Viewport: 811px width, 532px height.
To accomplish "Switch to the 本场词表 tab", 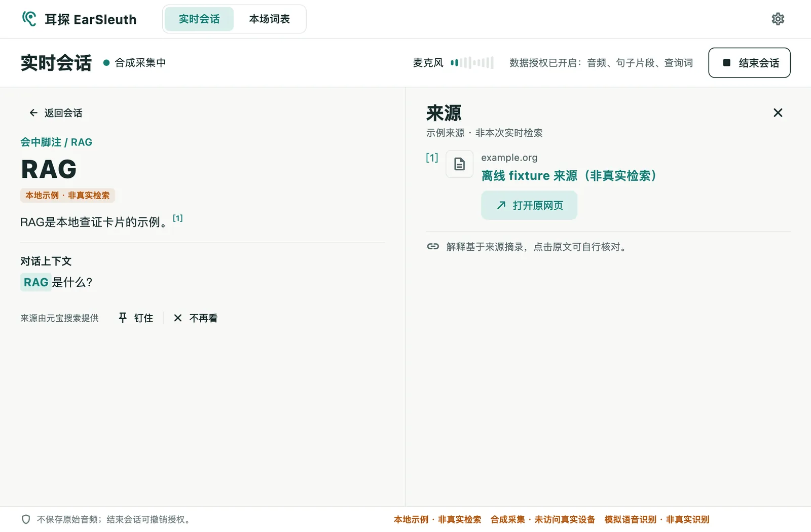I will pos(269,19).
